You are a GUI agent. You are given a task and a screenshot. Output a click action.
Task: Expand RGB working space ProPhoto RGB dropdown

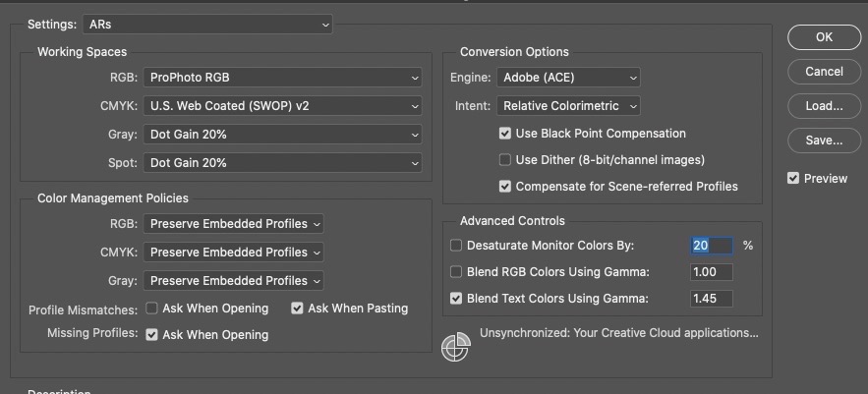click(282, 78)
